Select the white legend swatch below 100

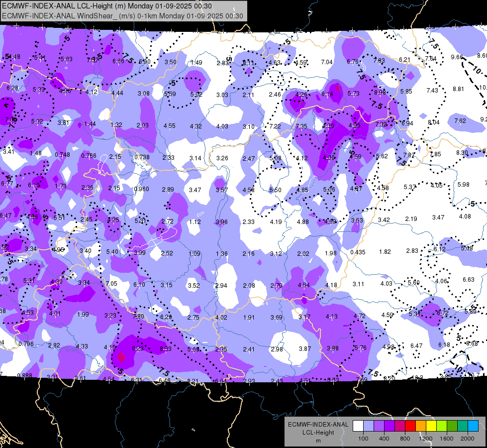tap(358, 426)
